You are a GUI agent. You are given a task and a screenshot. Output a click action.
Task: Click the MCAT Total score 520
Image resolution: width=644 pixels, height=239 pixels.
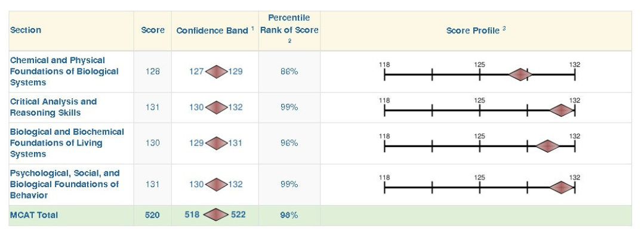152,215
